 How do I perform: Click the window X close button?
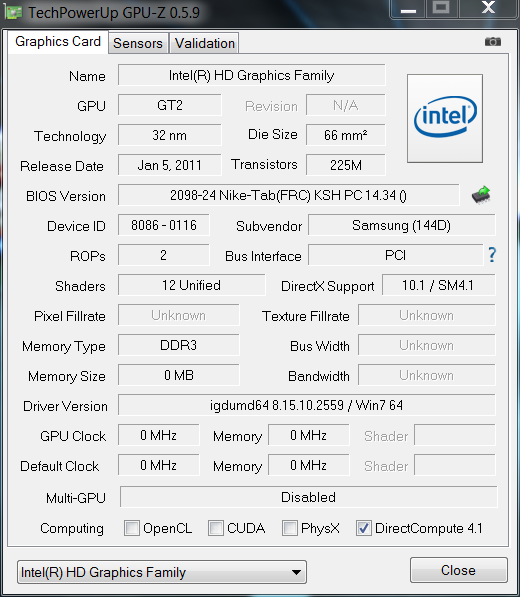pyautogui.click(x=488, y=8)
